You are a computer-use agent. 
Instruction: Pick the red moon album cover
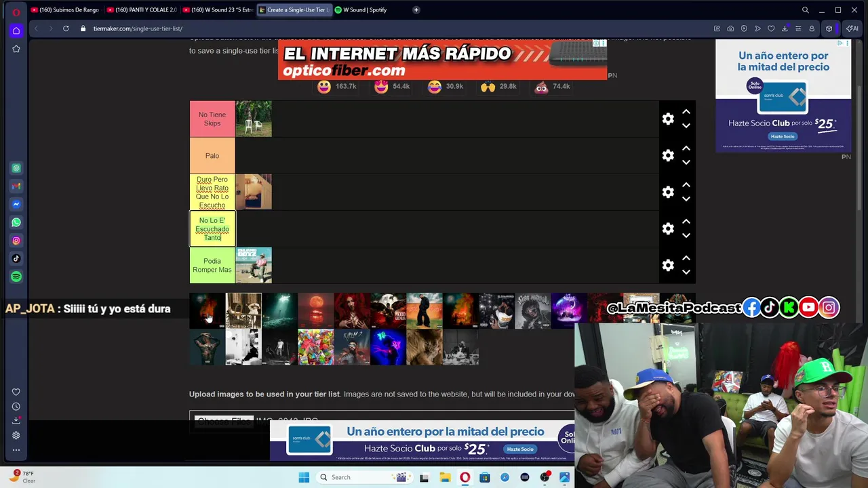coord(316,310)
